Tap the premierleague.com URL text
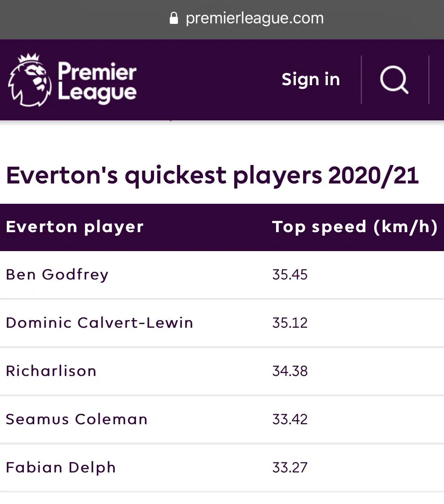The height and width of the screenshot is (504, 444). coord(254,18)
